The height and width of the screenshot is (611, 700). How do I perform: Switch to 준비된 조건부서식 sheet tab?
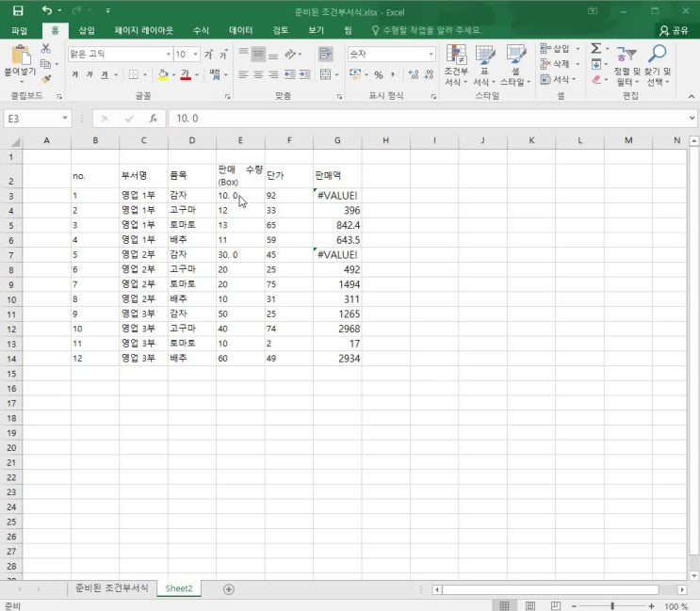tap(111, 587)
